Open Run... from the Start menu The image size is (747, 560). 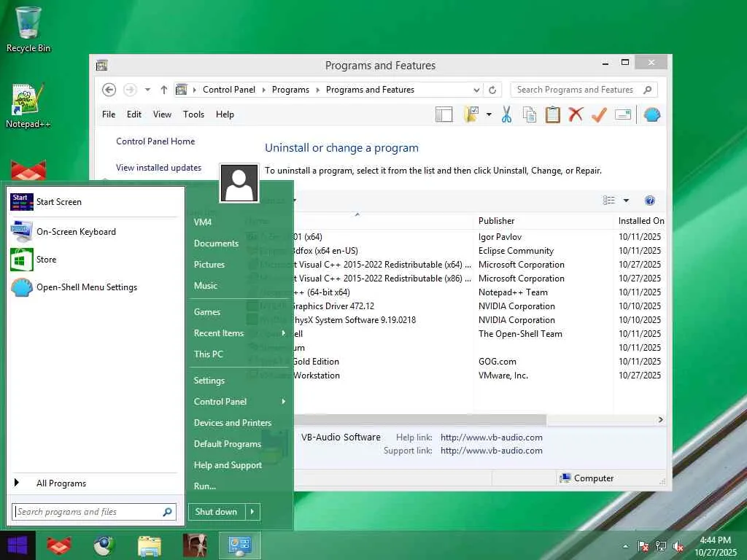pos(205,486)
